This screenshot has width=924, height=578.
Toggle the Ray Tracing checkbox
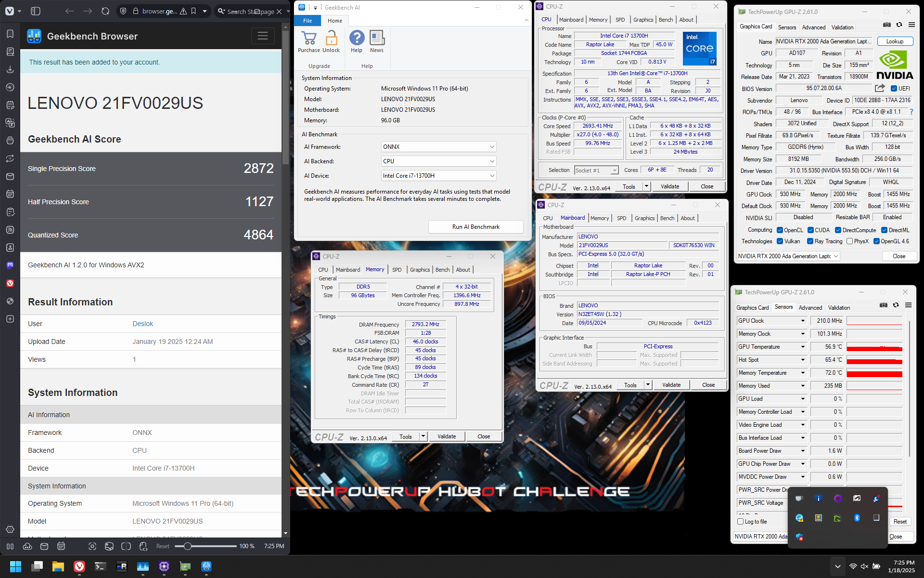[x=810, y=241]
